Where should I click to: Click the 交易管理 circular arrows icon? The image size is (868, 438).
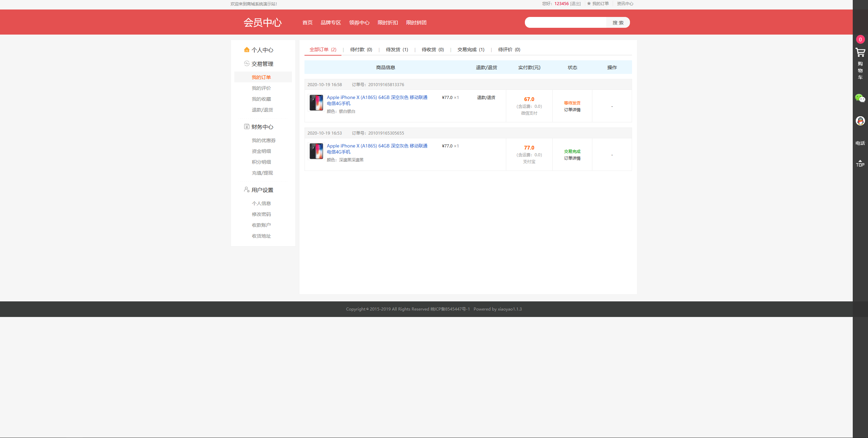pos(246,63)
